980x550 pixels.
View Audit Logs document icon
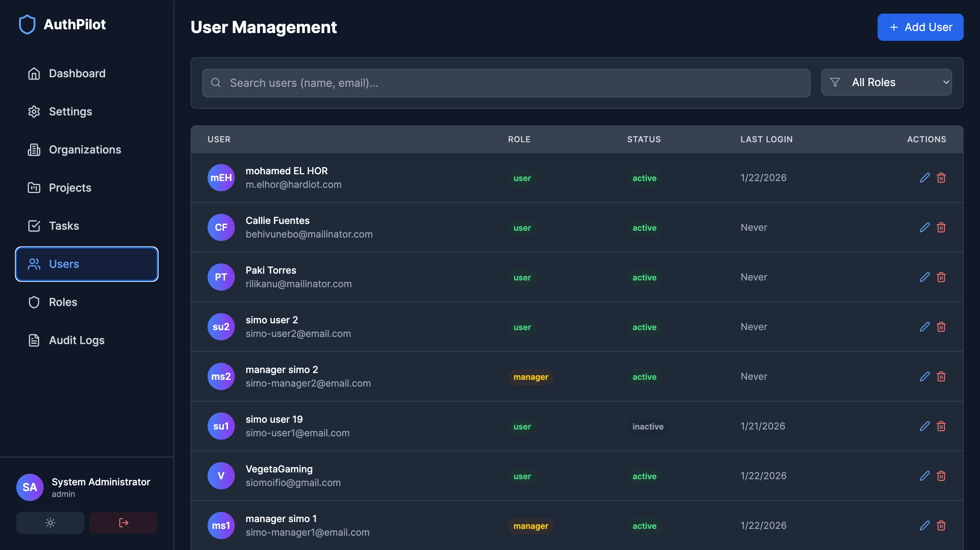[x=34, y=340]
